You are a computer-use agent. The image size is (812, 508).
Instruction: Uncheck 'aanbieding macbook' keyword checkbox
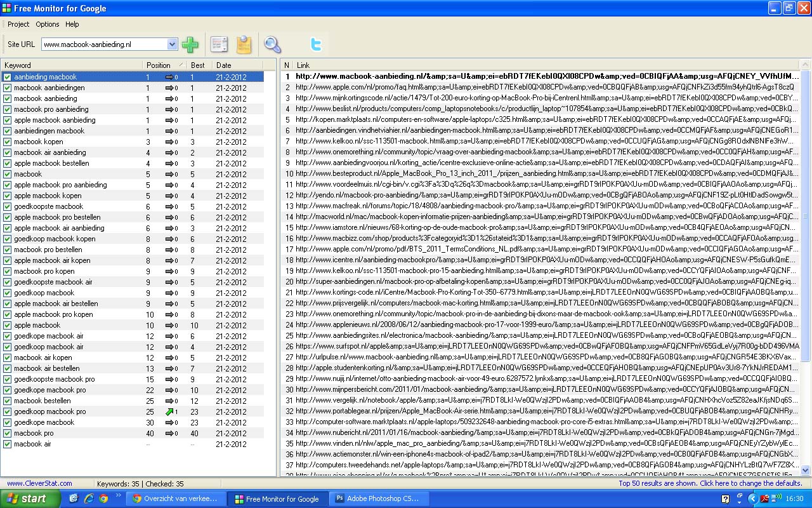click(8, 77)
